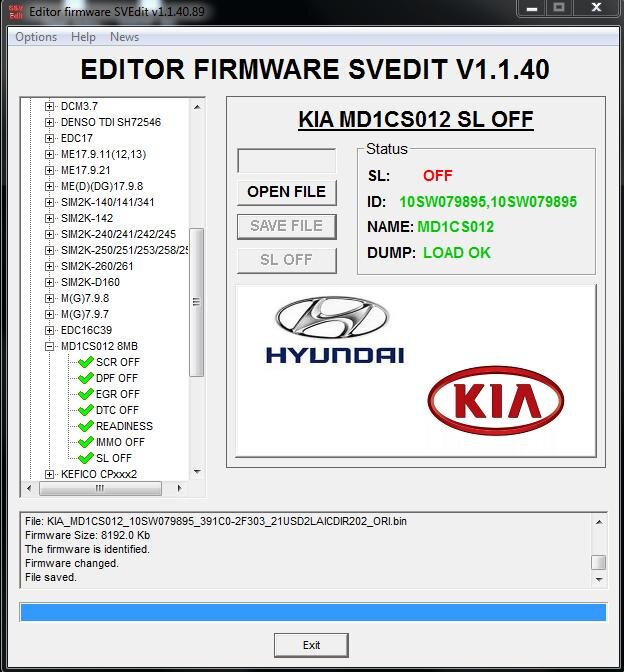Expand the EDC16C39 tree node
The image size is (624, 672).
click(x=49, y=330)
